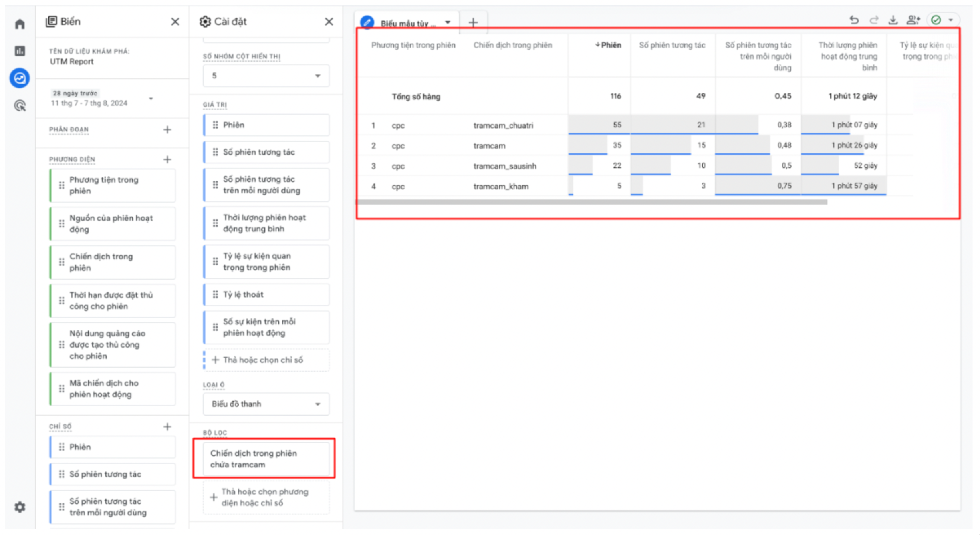Select Số sự kiện trên mỗi phiên hoạt động value
This screenshot has height=535, width=980.
(266, 327)
